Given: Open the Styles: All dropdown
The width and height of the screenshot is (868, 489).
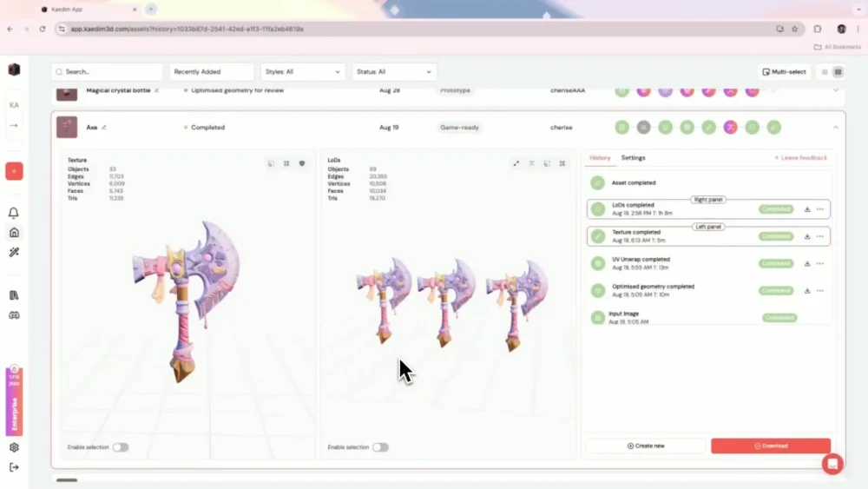Looking at the screenshot, I should click(303, 72).
